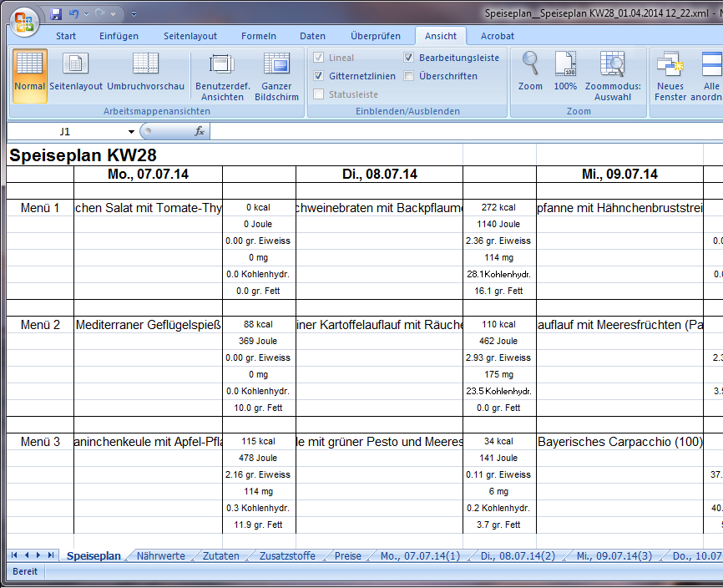Open the Office button menu

coord(24,22)
